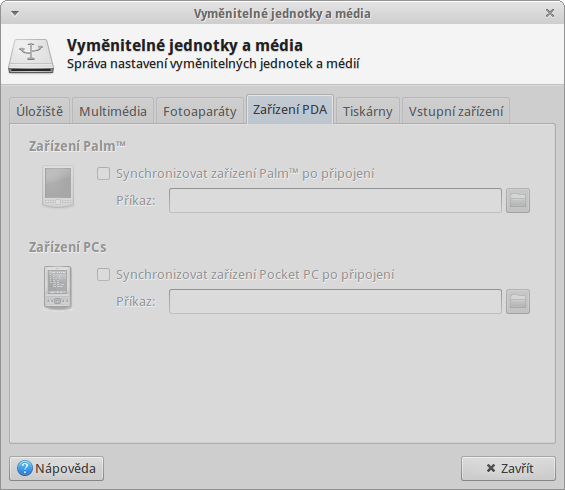
Task: Open the Fotoaparáty tab
Action: [x=200, y=111]
